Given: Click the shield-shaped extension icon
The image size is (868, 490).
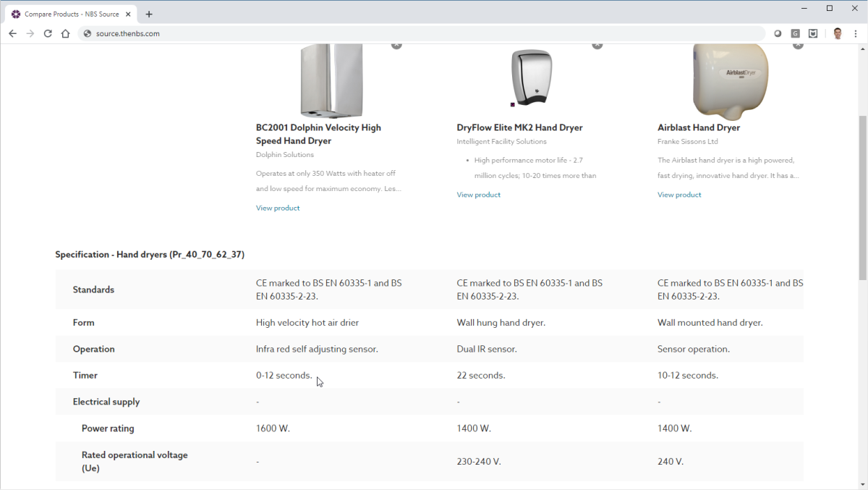Looking at the screenshot, I should [x=813, y=33].
